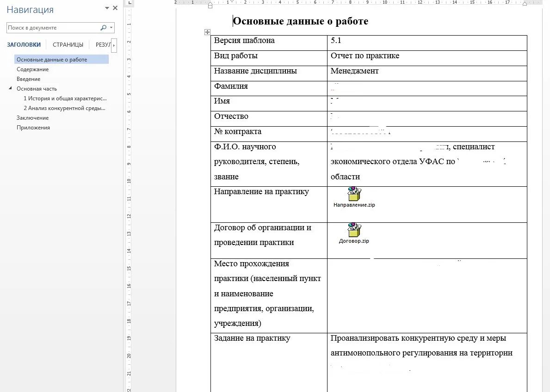Click the search magnifier in the Navigation pane

[x=102, y=27]
